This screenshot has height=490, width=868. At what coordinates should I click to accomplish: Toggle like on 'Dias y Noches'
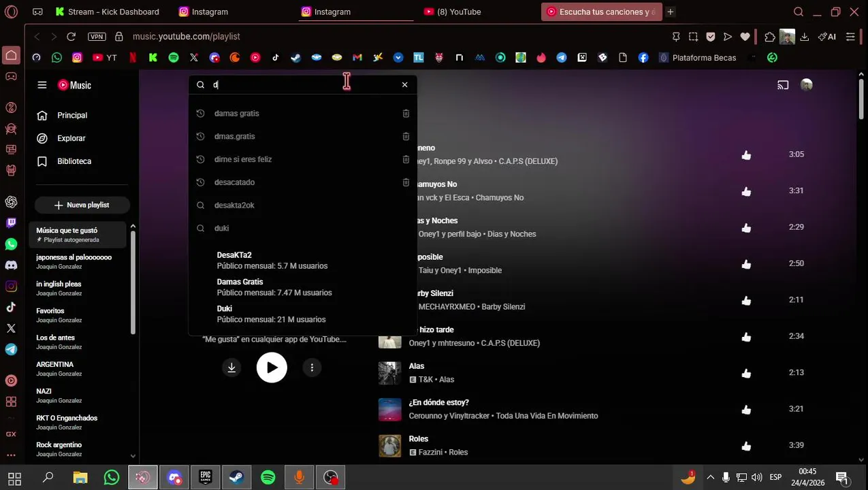[746, 228]
